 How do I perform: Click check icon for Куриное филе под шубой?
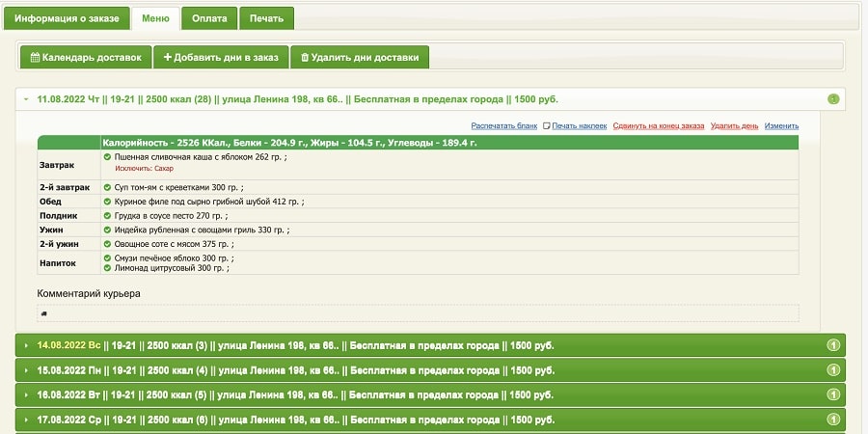107,202
